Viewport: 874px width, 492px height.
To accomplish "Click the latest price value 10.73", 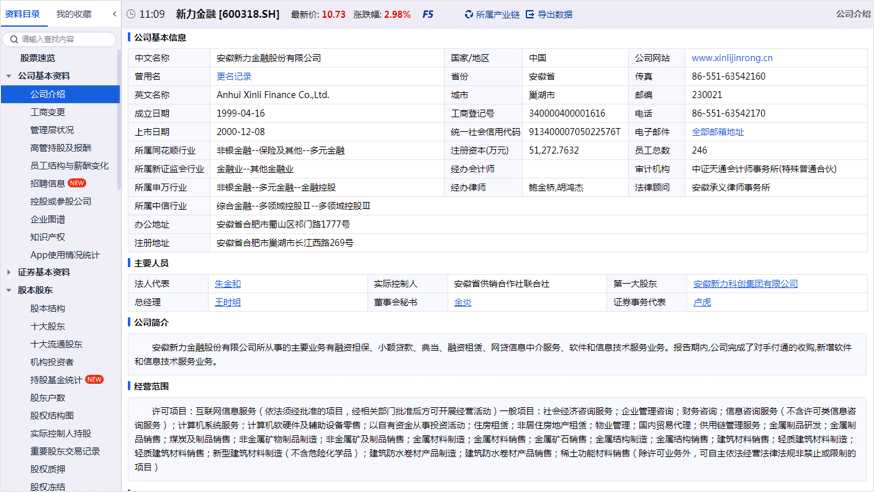I will (x=333, y=14).
